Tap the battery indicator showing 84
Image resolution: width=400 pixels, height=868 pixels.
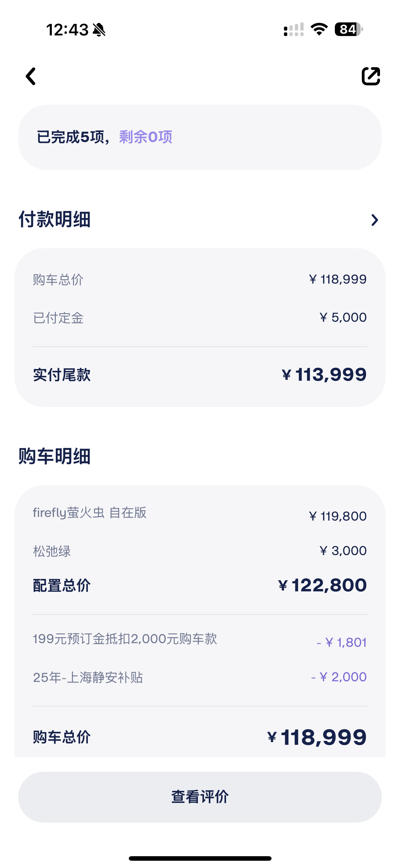point(349,29)
